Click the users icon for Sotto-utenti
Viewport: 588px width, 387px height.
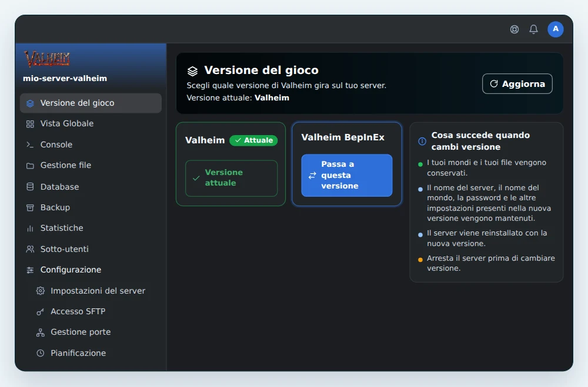[31, 249]
